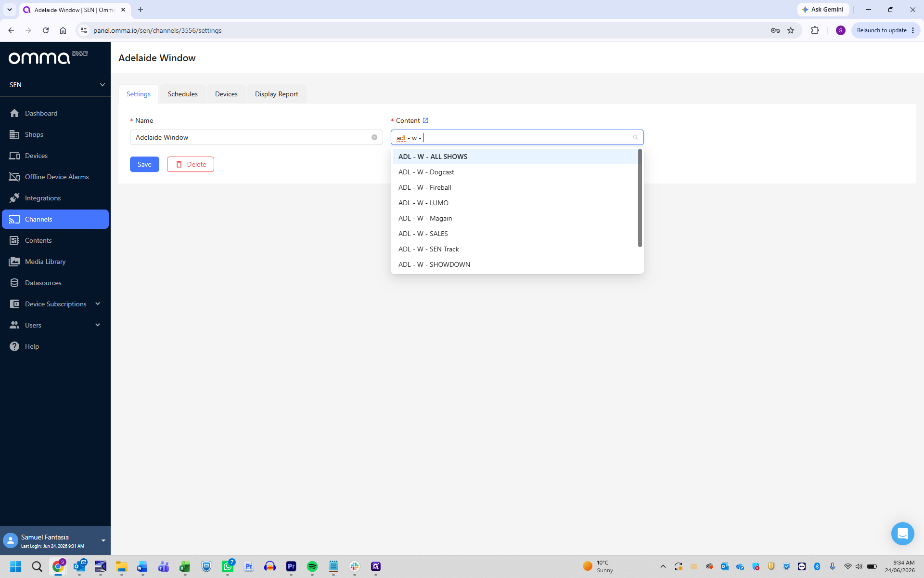This screenshot has width=924, height=578.
Task: Select ADL - W - ALL SHOWS option
Action: [515, 157]
